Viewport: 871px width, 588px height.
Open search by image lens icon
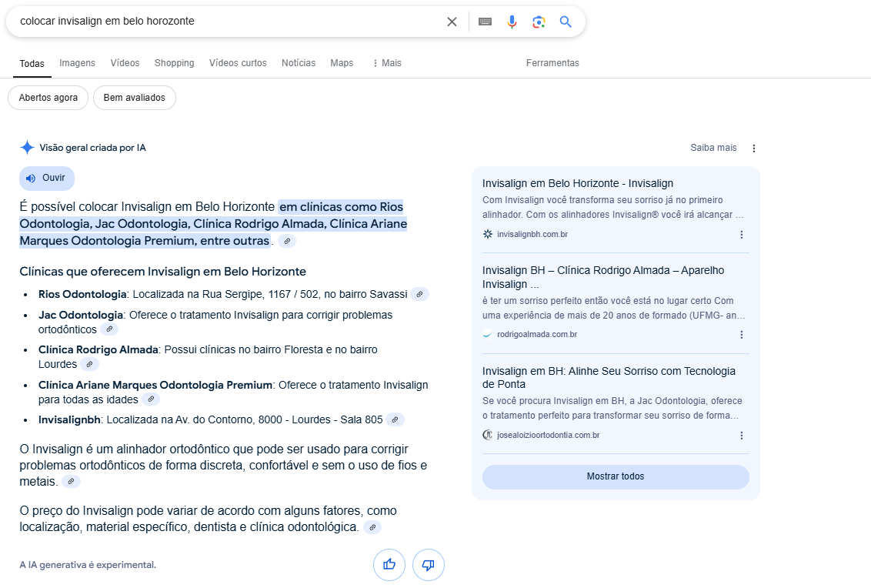coord(539,22)
